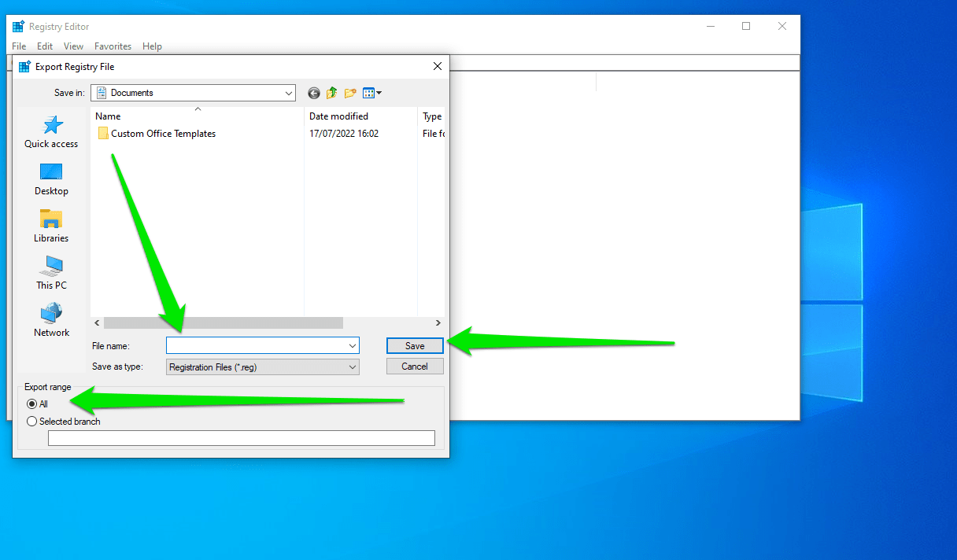This screenshot has height=560, width=957.
Task: Open the View Menu icon
Action: point(372,93)
